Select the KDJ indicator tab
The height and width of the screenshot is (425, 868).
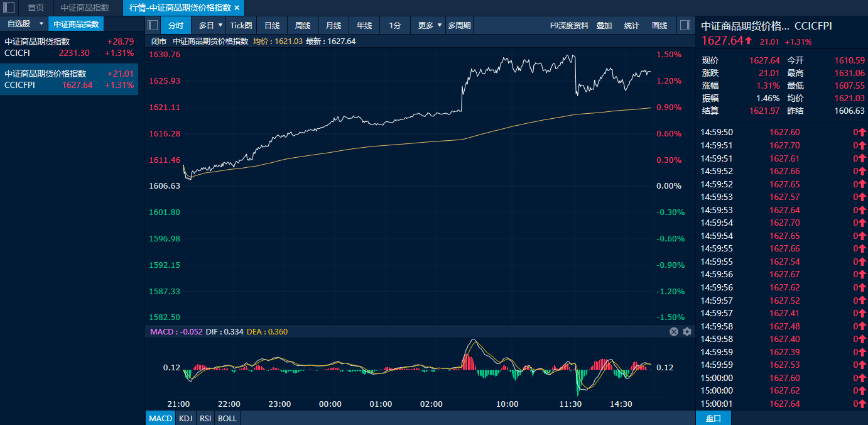[x=185, y=418]
